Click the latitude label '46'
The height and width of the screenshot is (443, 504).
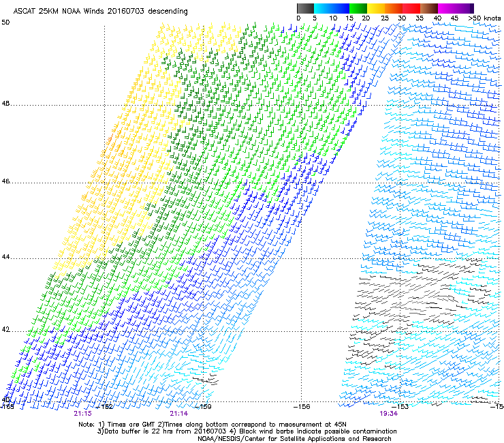tap(5, 181)
